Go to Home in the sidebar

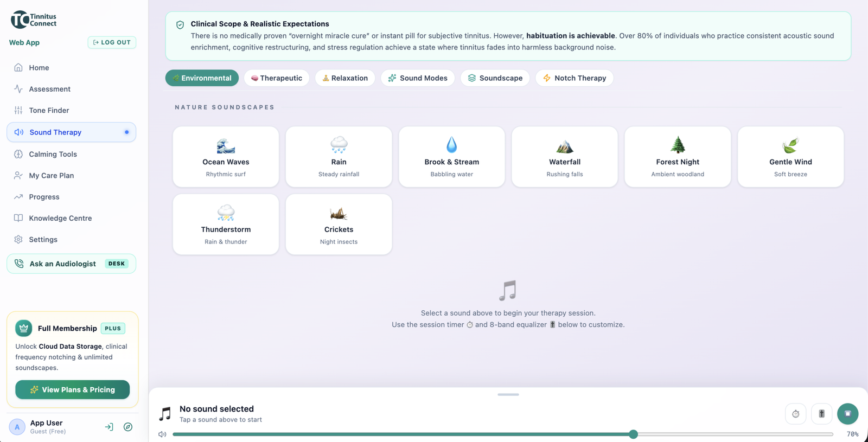pos(71,68)
